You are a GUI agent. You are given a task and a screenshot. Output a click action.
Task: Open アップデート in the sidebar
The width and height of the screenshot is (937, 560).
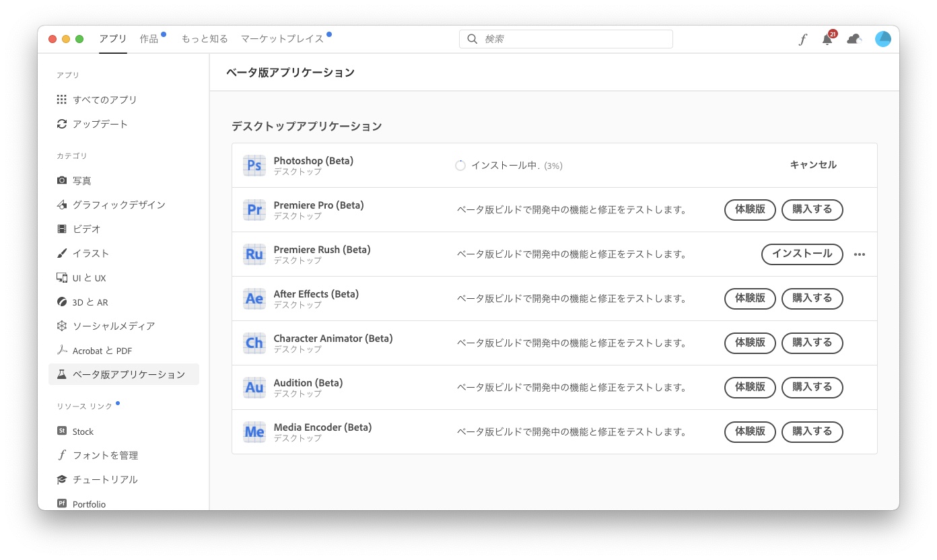point(124,124)
